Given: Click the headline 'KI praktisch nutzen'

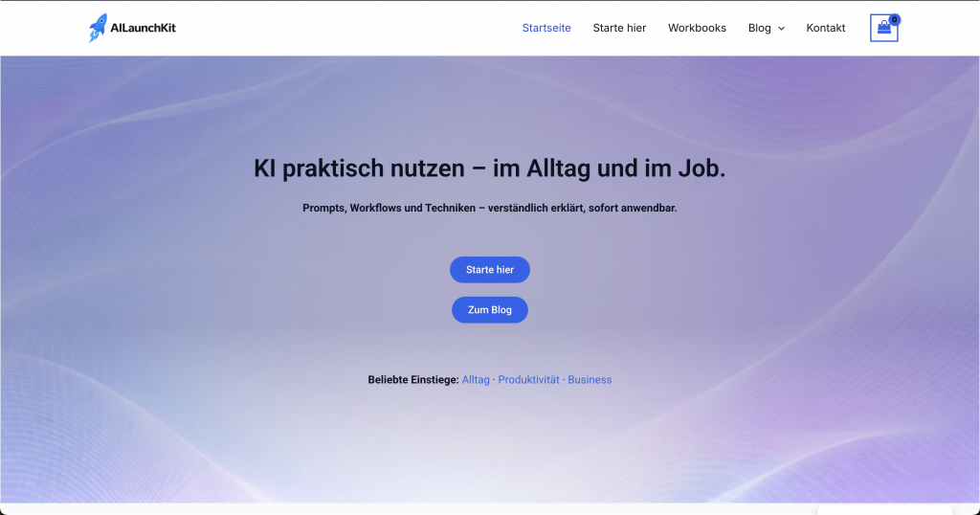Looking at the screenshot, I should coord(489,168).
